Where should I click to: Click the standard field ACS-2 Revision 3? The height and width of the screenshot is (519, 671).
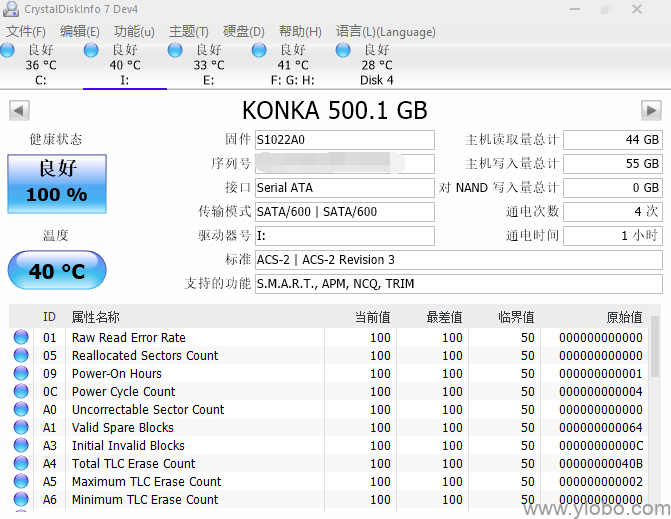459,260
